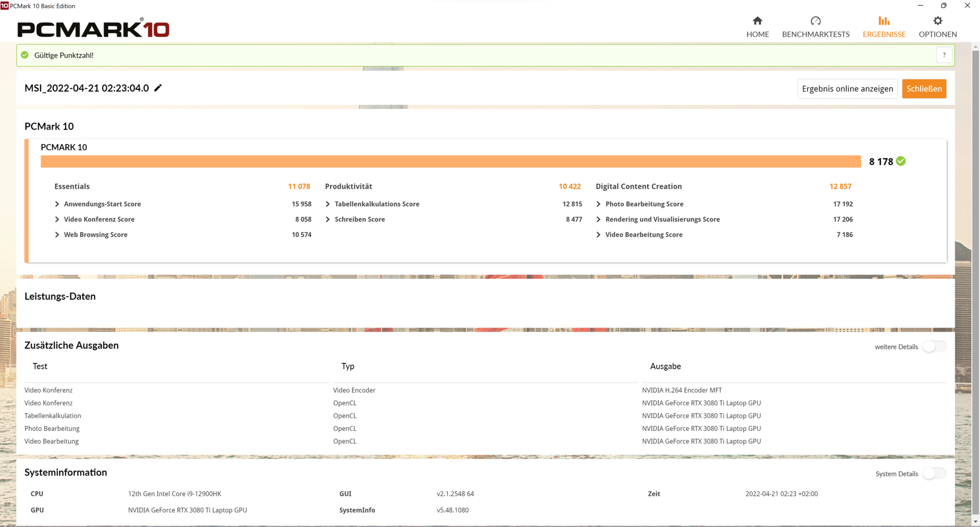Click the pencil icon to rename result
Screen dimensions: 980x527
click(158, 88)
